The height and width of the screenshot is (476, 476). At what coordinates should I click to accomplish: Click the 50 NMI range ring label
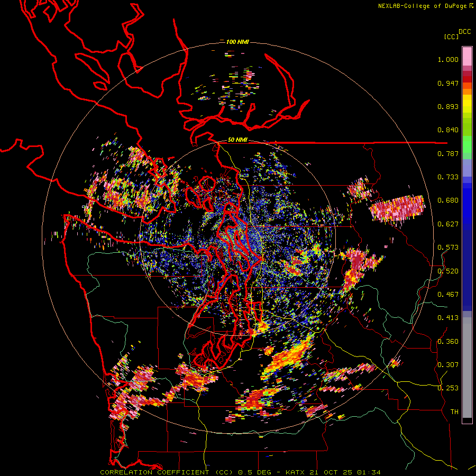click(x=237, y=140)
